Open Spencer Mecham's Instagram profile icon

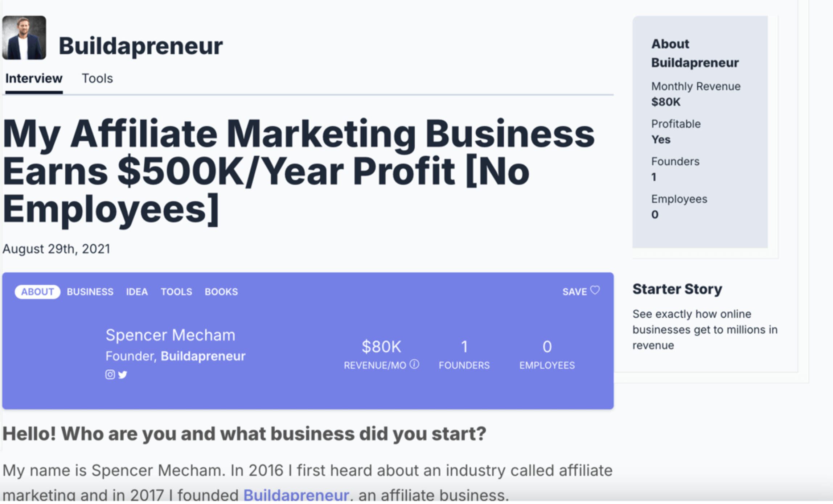110,375
